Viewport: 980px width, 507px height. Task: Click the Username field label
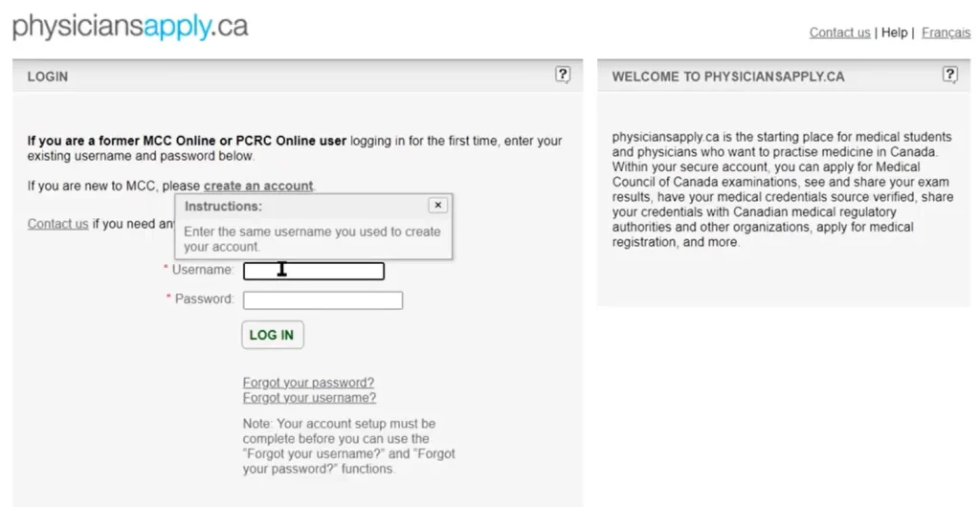click(x=202, y=270)
